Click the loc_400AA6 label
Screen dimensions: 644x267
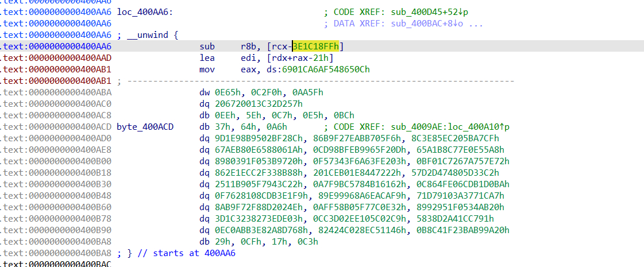(145, 12)
